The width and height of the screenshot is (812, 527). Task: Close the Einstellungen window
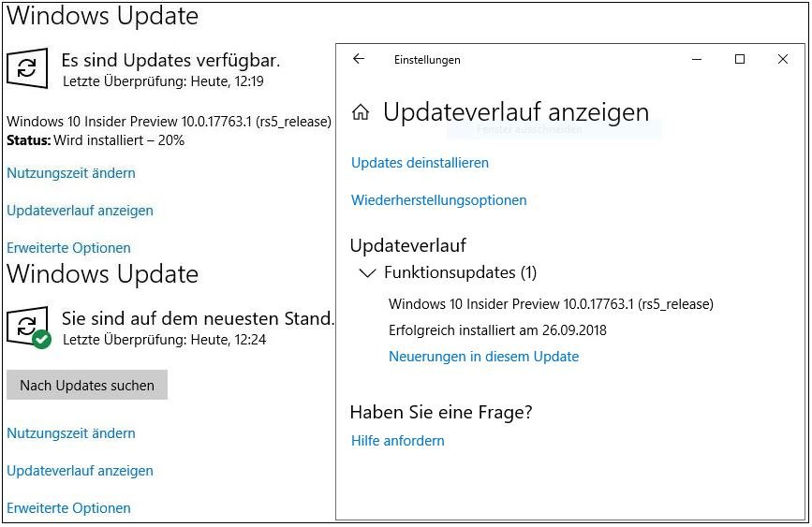tap(783, 59)
